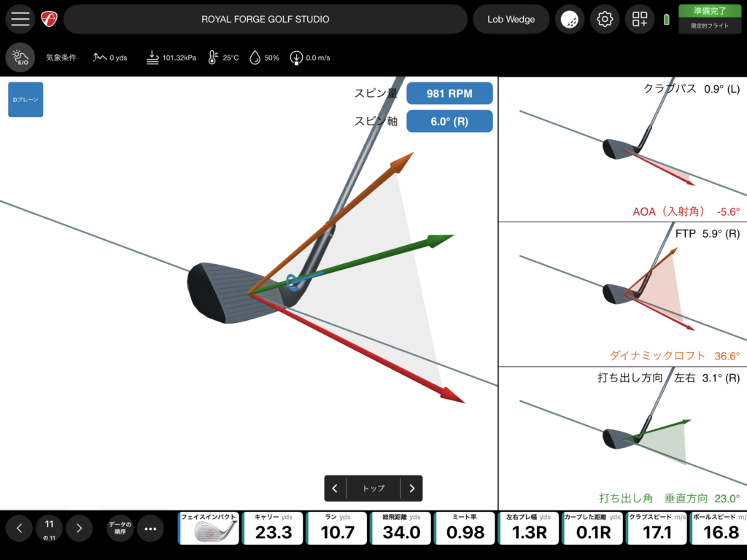Open the Lob Wedge club selector
The height and width of the screenshot is (560, 747).
click(x=511, y=20)
